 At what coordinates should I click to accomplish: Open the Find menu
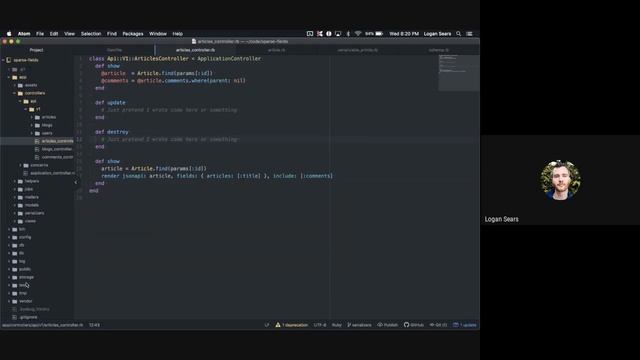pos(112,34)
